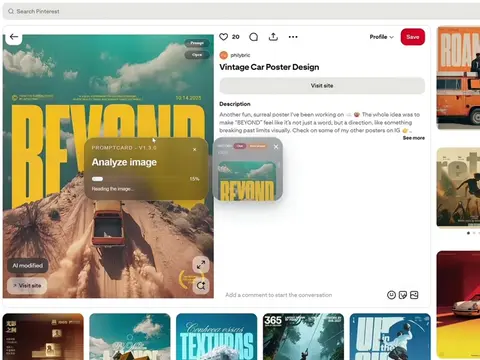
Task: Click the Open pill on the poster
Action: pos(197,55)
